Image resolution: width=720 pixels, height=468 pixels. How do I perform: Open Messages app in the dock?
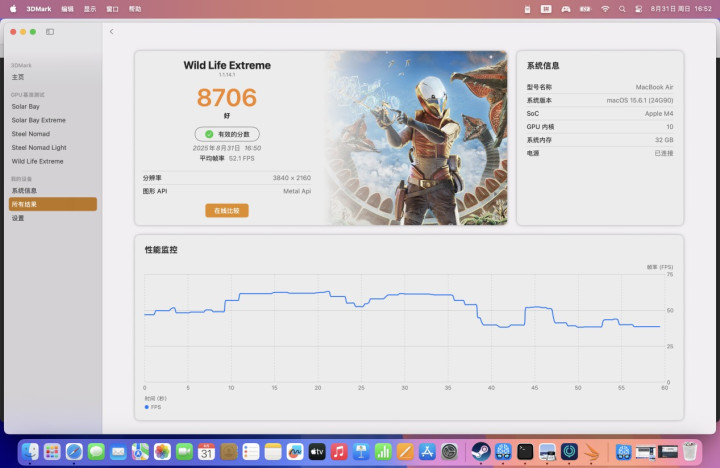click(96, 452)
